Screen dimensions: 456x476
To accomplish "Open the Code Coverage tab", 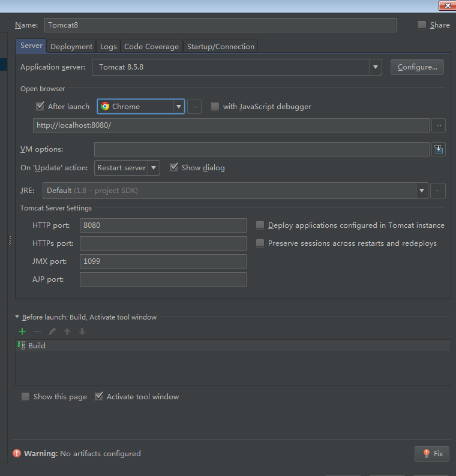I will [151, 46].
